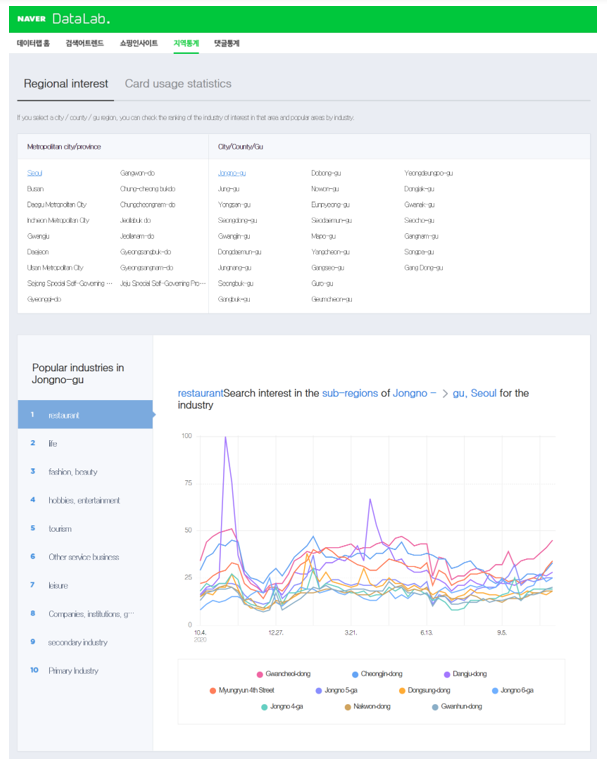Screen dimensions: 607x767
Task: Select the Regional interest tab
Action: click(66, 84)
